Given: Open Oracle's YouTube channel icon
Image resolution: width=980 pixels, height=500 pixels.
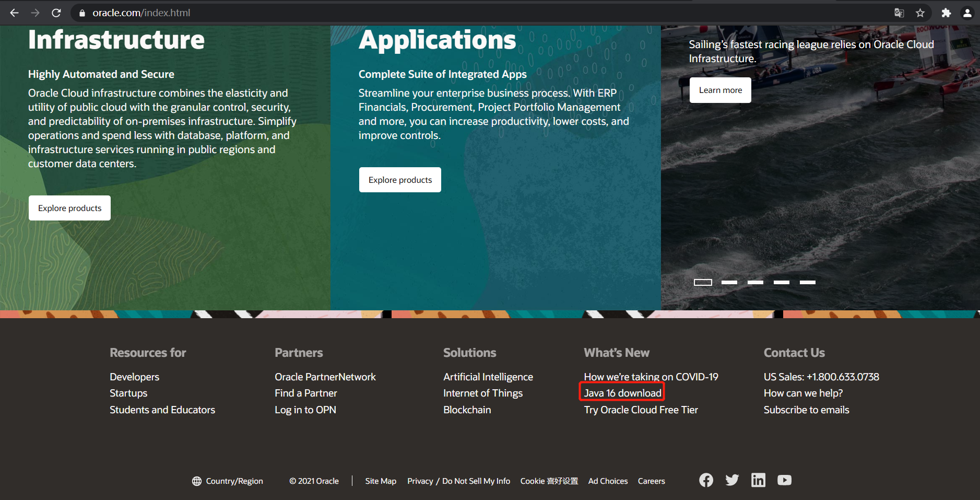Looking at the screenshot, I should (x=784, y=480).
